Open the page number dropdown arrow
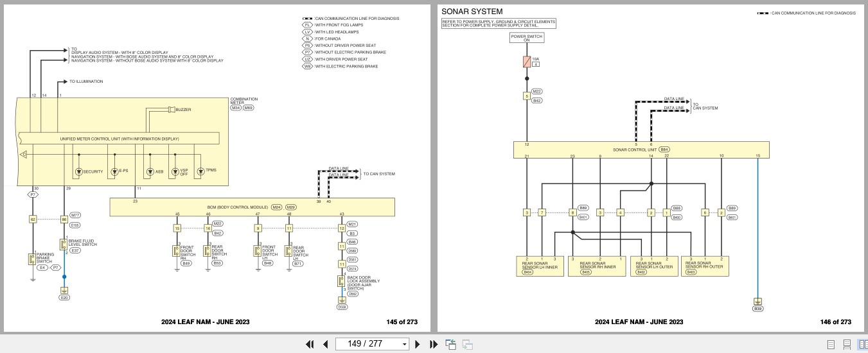Image resolution: width=868 pixels, height=353 pixels. tap(404, 344)
